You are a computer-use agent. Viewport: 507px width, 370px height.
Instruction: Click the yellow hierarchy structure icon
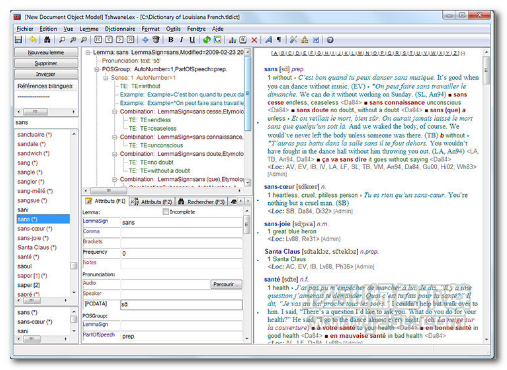304,40
